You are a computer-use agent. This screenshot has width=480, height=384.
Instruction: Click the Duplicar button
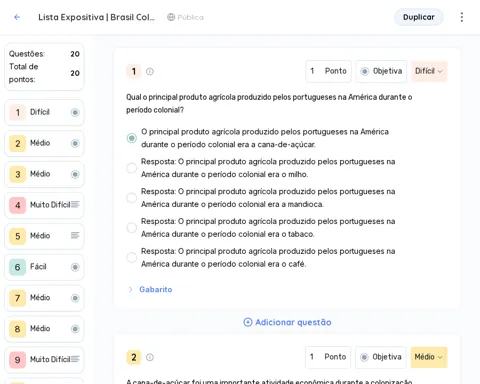click(x=419, y=17)
